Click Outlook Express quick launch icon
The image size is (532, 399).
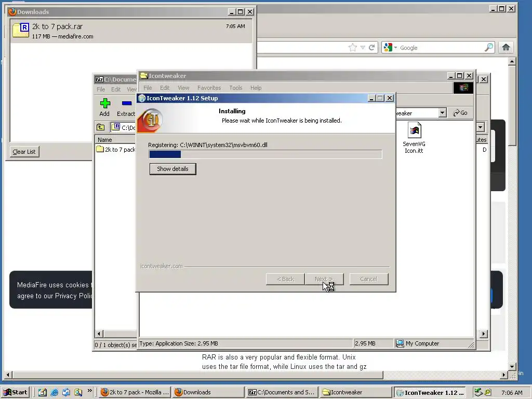(66, 393)
